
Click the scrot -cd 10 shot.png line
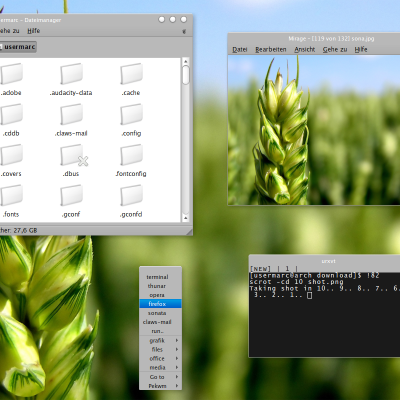coord(296,282)
